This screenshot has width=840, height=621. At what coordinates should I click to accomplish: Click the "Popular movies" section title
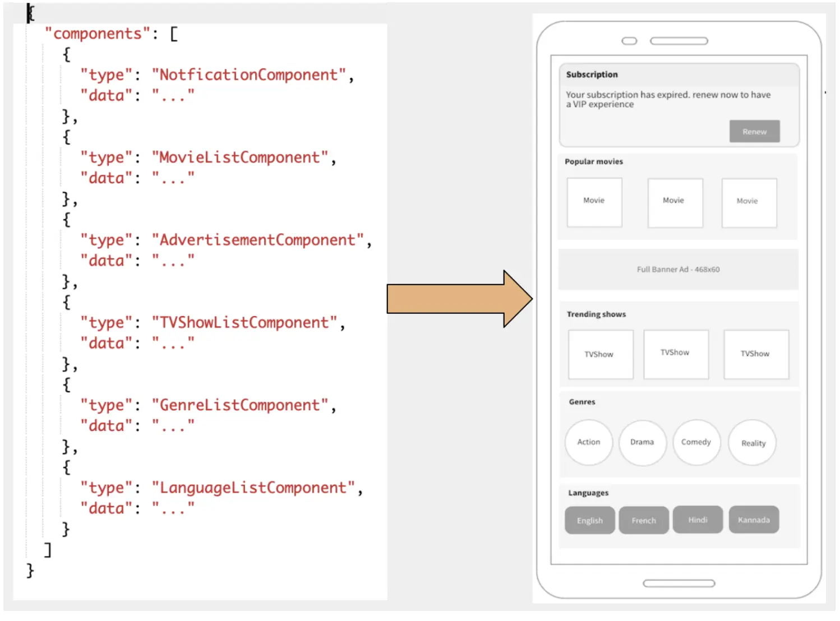[x=594, y=161]
